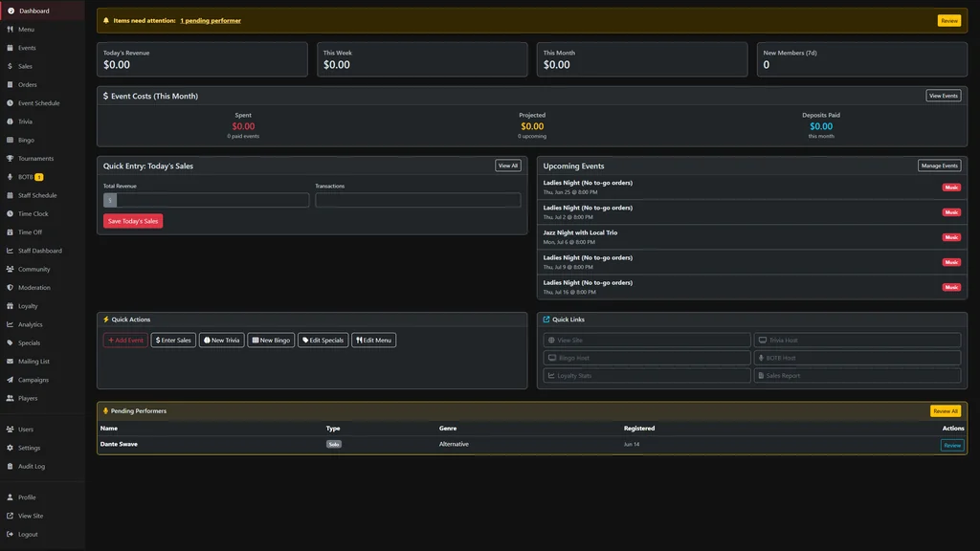Viewport: 980px width, 551px height.
Task: Click the Sales dollar icon in sidebar
Action: [x=10, y=66]
